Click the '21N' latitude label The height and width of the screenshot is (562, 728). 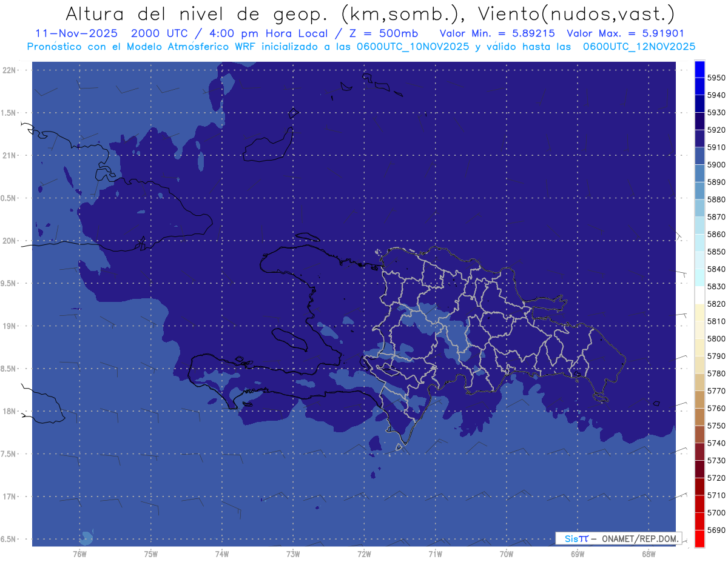tap(9, 155)
